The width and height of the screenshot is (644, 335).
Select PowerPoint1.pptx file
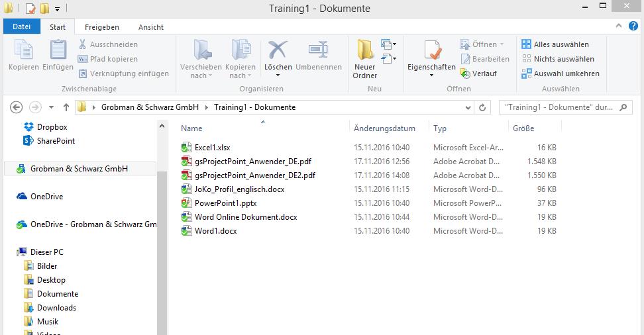(219, 203)
